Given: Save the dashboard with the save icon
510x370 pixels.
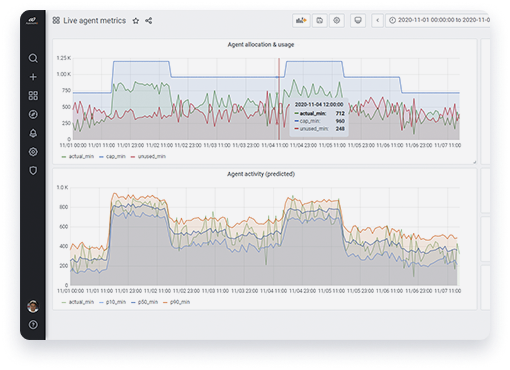Looking at the screenshot, I should coord(320,21).
